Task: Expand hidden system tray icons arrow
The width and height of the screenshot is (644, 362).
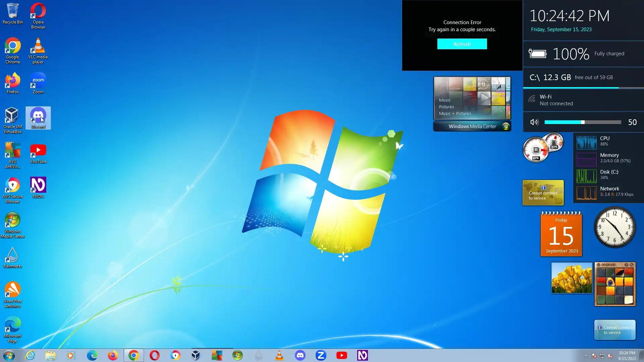Action: (x=586, y=356)
